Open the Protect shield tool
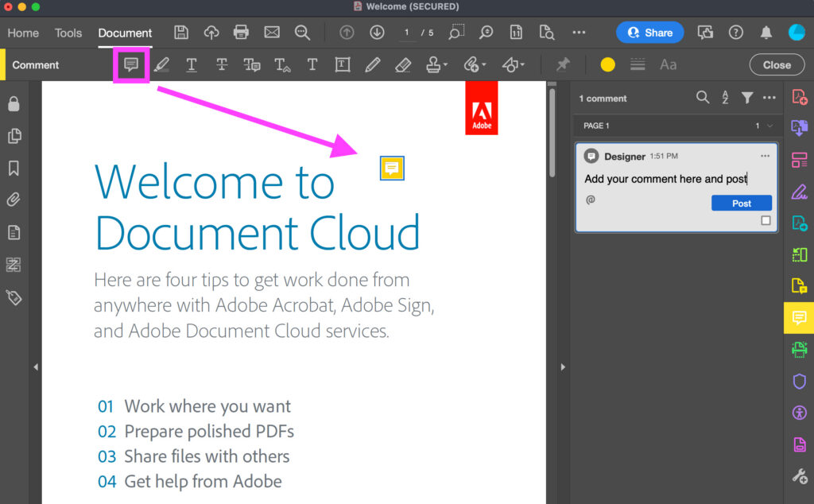 (799, 382)
